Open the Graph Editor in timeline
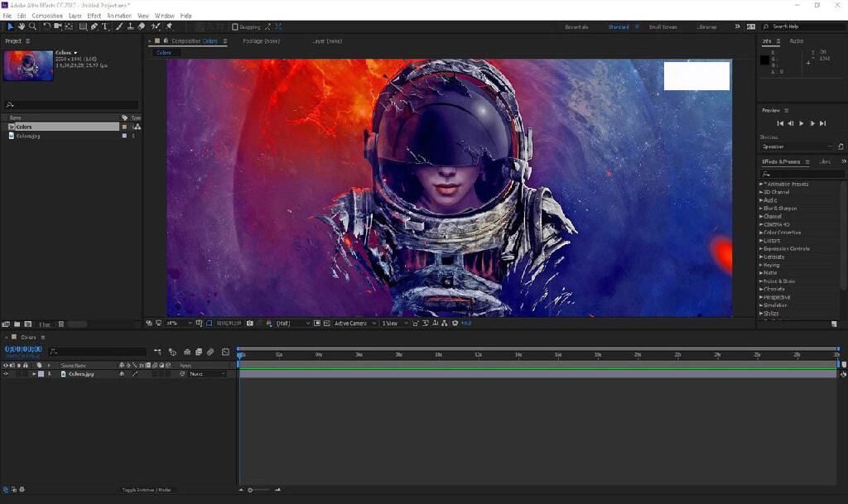The image size is (848, 504). pyautogui.click(x=225, y=352)
